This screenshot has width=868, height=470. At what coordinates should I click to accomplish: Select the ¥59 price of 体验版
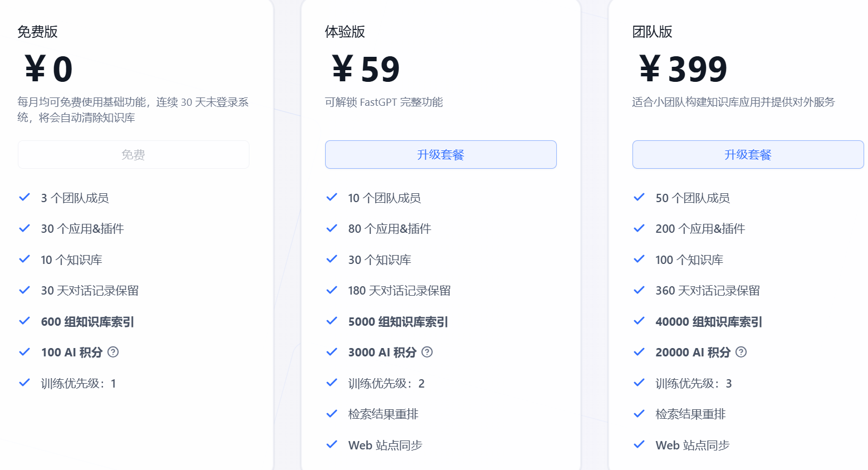click(366, 69)
